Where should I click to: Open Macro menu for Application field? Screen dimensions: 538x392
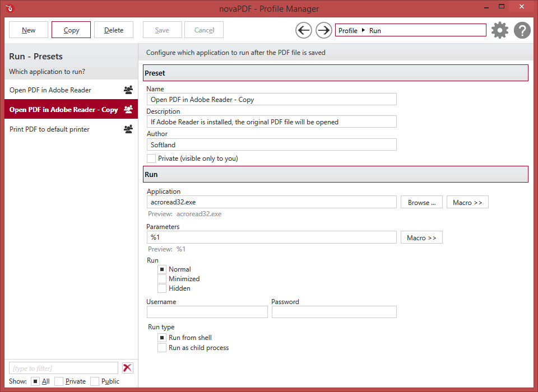(467, 202)
